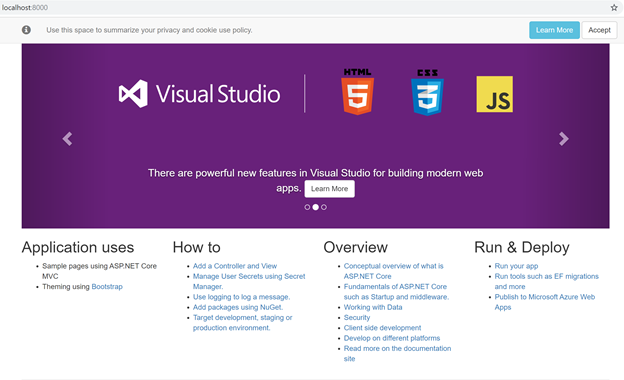This screenshot has width=624, height=380.
Task: Open Run your app link
Action: 516,266
